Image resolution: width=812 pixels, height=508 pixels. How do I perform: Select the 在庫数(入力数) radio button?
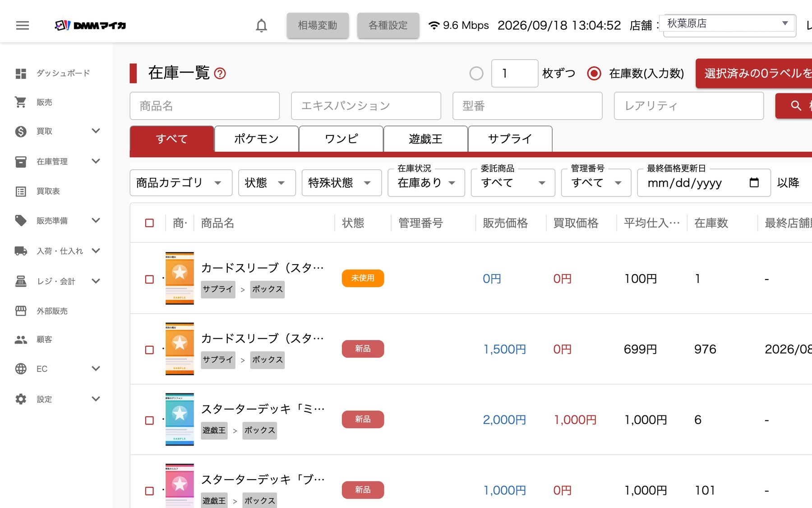click(x=594, y=73)
